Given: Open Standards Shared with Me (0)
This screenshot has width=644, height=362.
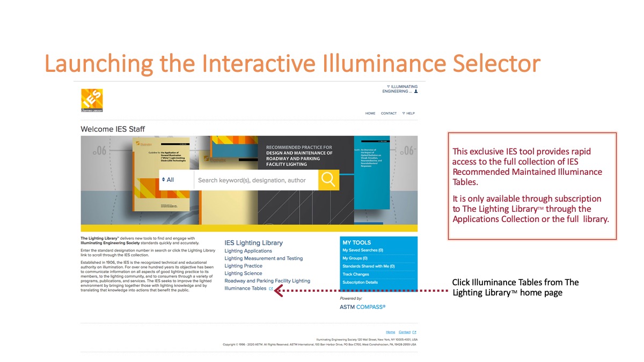Looking at the screenshot, I should (x=369, y=267).
